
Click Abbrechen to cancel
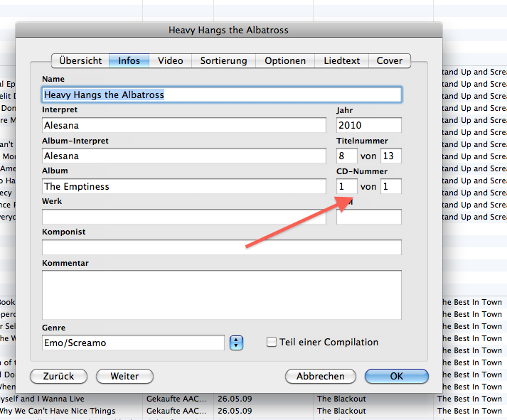point(321,376)
